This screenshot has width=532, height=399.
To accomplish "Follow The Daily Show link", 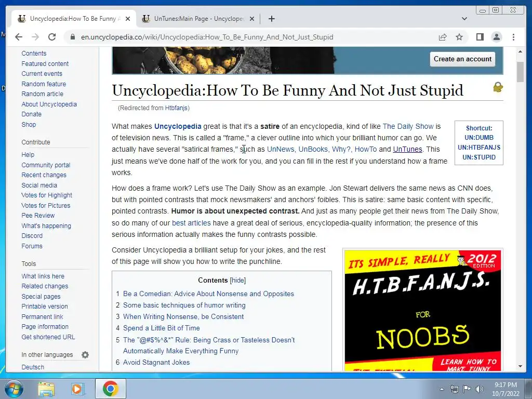I will tap(408, 126).
